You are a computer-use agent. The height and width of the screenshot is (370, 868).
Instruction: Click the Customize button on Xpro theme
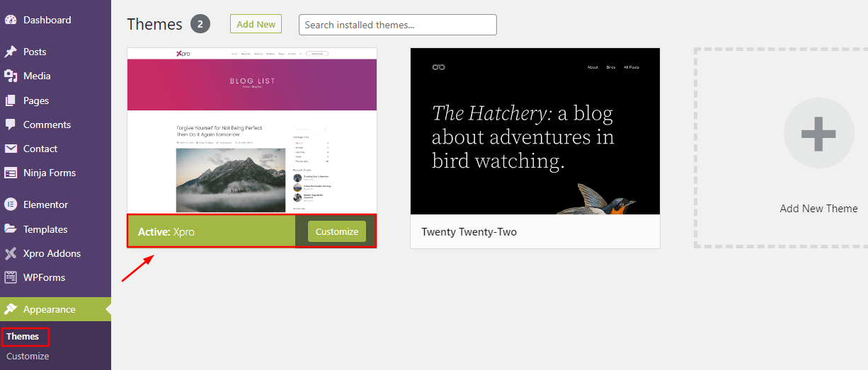337,231
